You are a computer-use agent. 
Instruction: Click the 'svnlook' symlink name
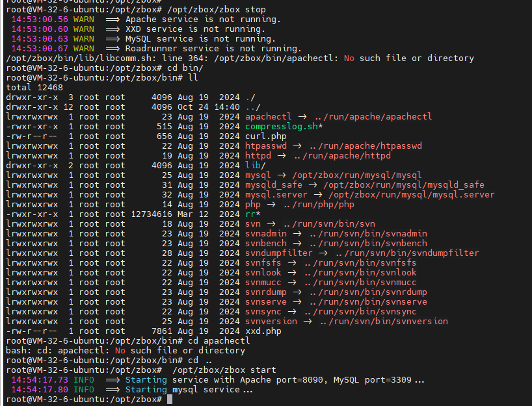263,273
